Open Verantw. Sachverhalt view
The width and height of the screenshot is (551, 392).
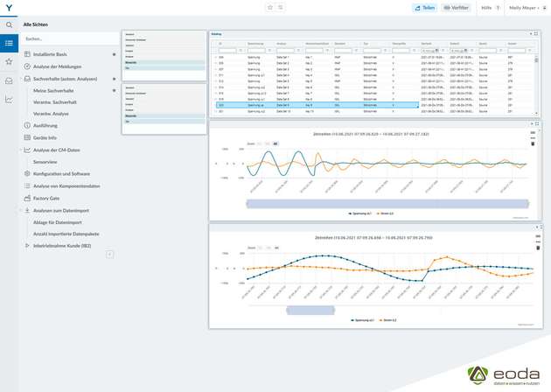[x=55, y=102]
